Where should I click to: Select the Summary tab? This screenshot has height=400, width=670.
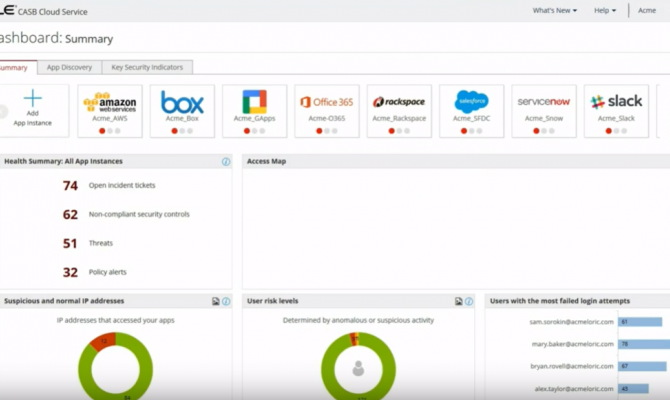pos(16,68)
